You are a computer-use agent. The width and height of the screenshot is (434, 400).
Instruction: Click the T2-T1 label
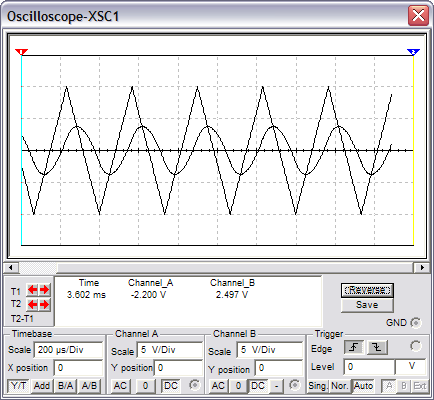pyautogui.click(x=22, y=319)
